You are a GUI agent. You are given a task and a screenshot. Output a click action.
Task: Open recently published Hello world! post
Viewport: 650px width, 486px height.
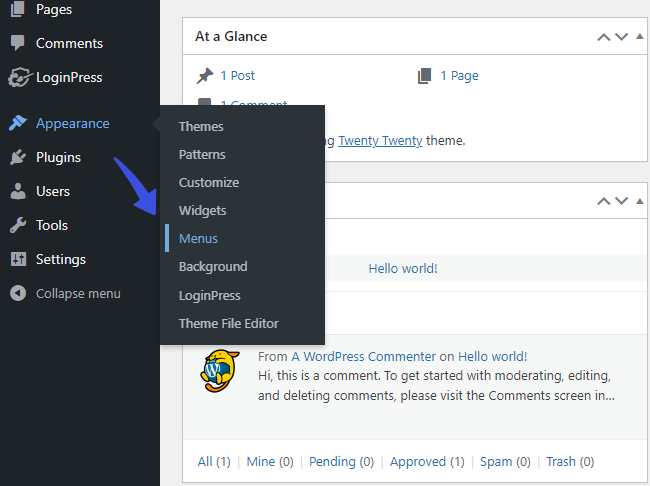pos(403,268)
